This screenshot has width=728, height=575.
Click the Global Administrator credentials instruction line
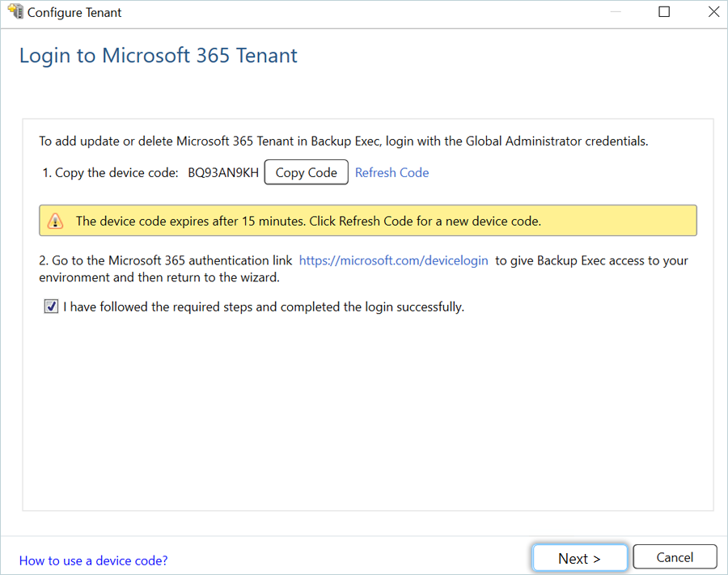click(x=343, y=141)
